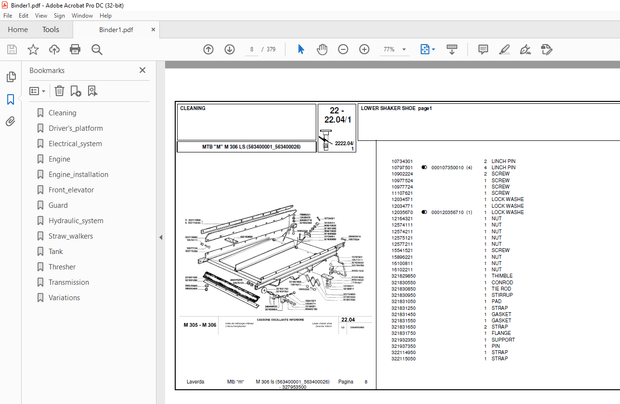The width and height of the screenshot is (620, 404).
Task: Find the current bookmark
Action: 93,91
